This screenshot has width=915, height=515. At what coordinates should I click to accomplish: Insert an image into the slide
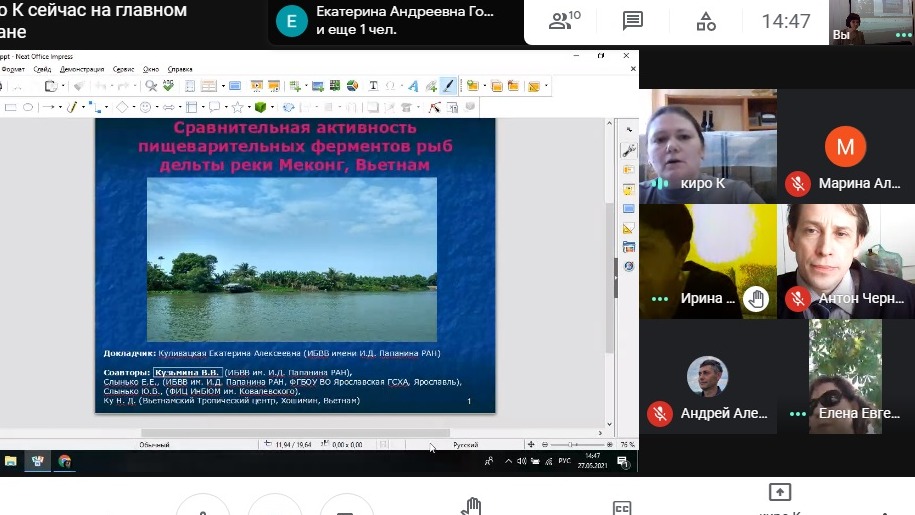coord(317,86)
